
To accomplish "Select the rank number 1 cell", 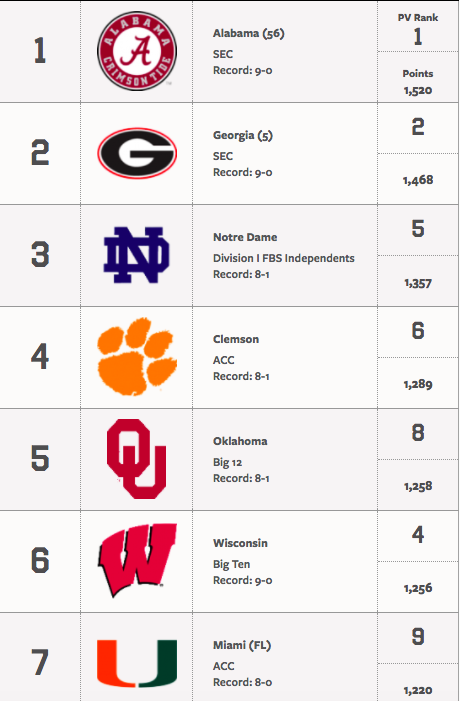I will pyautogui.click(x=40, y=51).
